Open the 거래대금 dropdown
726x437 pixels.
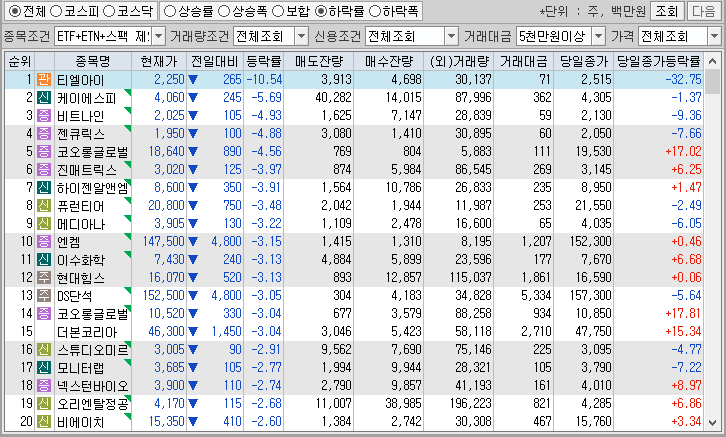pos(599,36)
